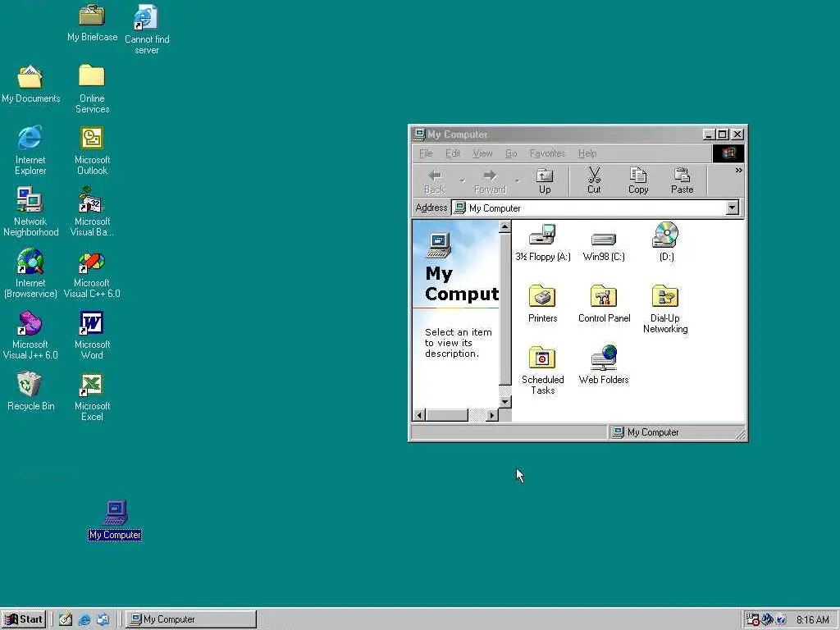Click the Task Scheduler tray icon

point(753,619)
